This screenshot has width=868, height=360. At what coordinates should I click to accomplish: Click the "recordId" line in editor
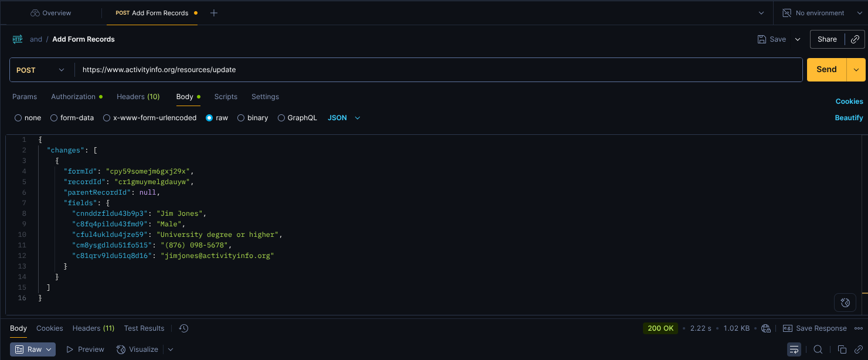(x=129, y=182)
